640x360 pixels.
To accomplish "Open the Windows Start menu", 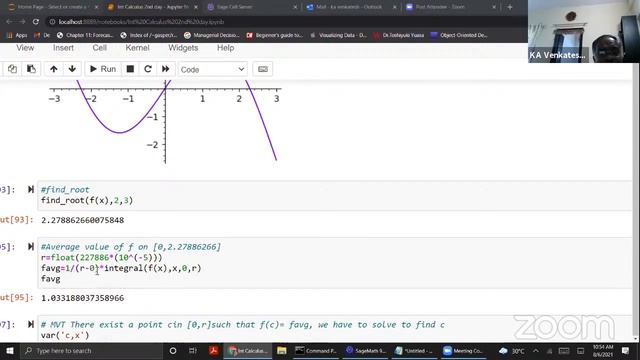I will click(x=9, y=351).
